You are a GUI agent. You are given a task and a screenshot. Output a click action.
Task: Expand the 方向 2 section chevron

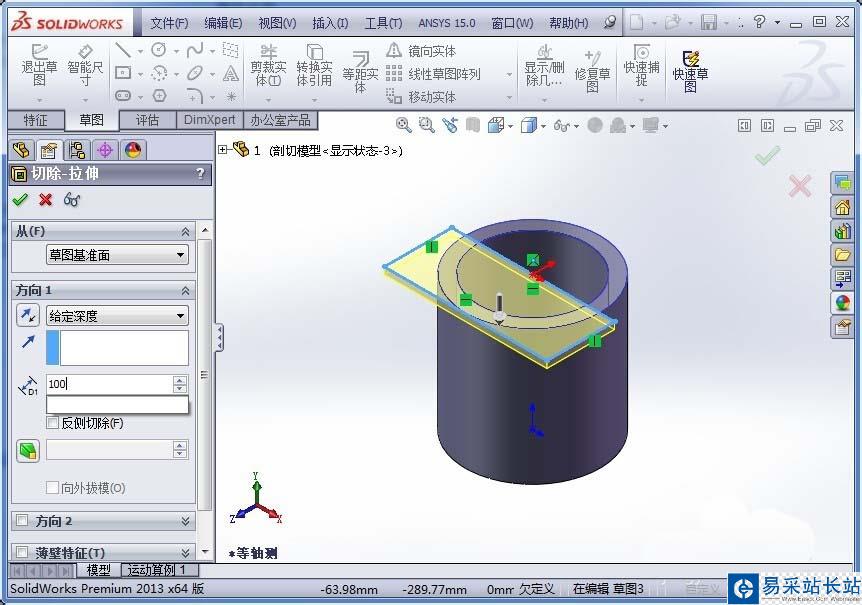[x=185, y=520]
